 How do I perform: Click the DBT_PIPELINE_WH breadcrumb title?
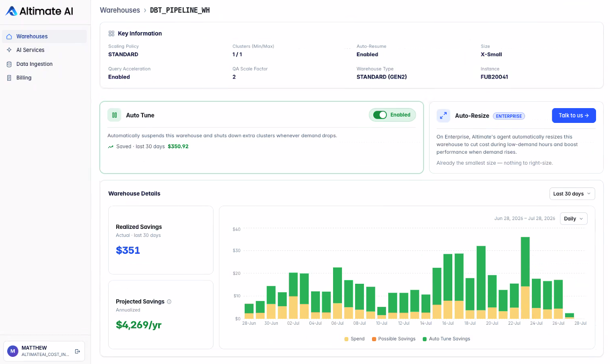[x=180, y=10]
